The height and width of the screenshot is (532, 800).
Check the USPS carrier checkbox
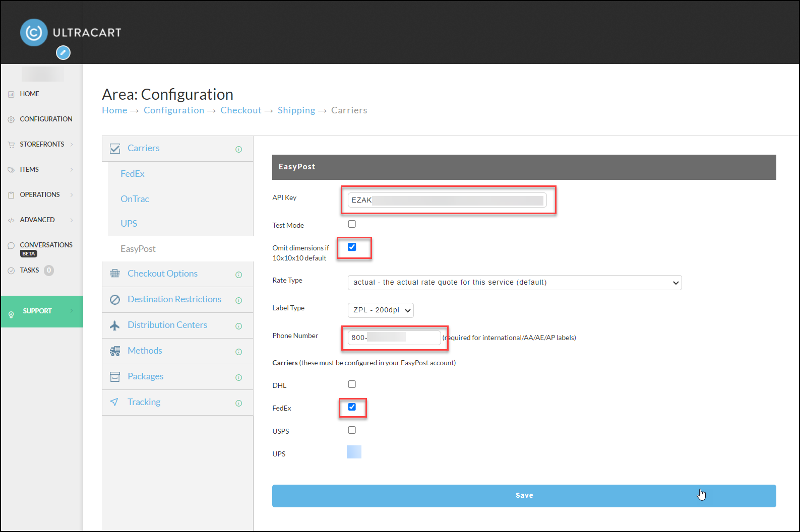click(x=352, y=430)
